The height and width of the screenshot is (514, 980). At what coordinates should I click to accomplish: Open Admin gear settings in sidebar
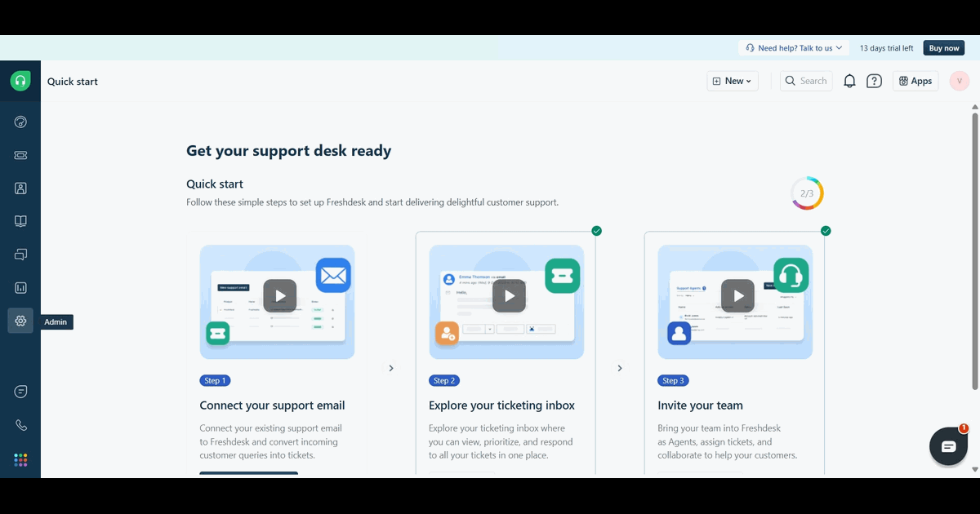(x=20, y=321)
